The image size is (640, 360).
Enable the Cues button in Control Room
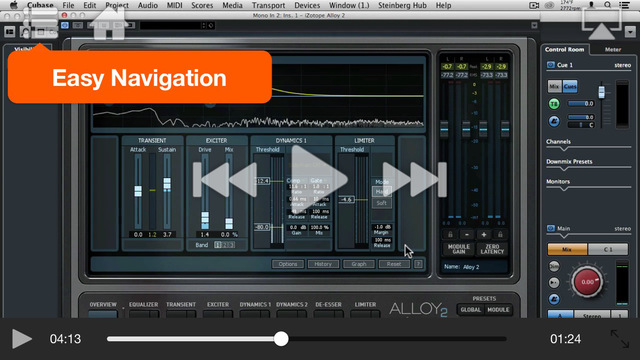tap(570, 86)
